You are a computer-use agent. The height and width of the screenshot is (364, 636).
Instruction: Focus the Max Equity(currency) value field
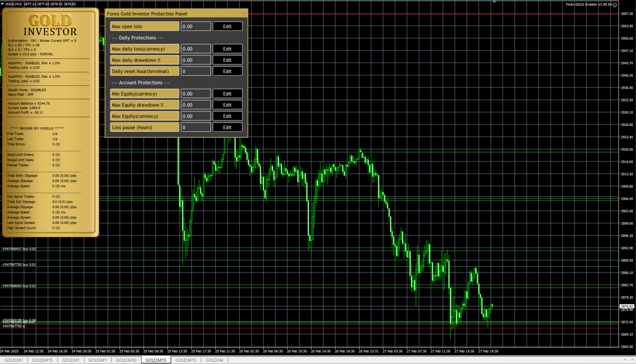(x=196, y=116)
